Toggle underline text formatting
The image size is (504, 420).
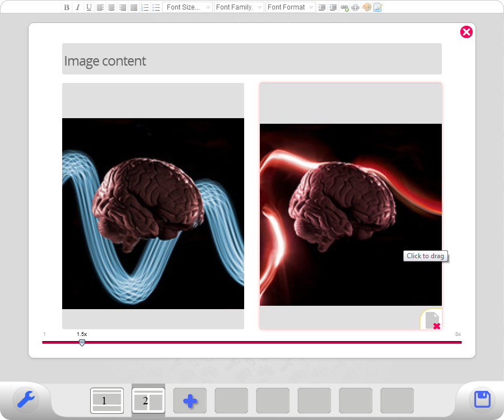89,7
